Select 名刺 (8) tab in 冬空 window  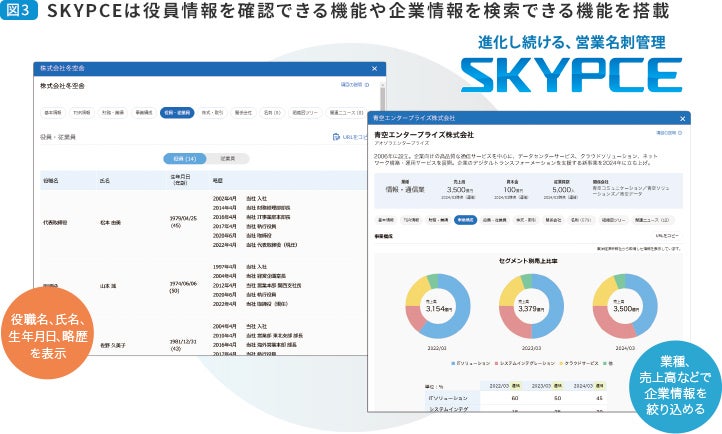[x=272, y=113]
